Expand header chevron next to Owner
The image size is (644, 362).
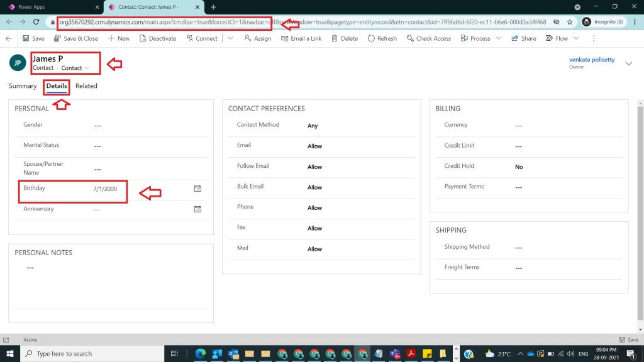[x=629, y=62]
